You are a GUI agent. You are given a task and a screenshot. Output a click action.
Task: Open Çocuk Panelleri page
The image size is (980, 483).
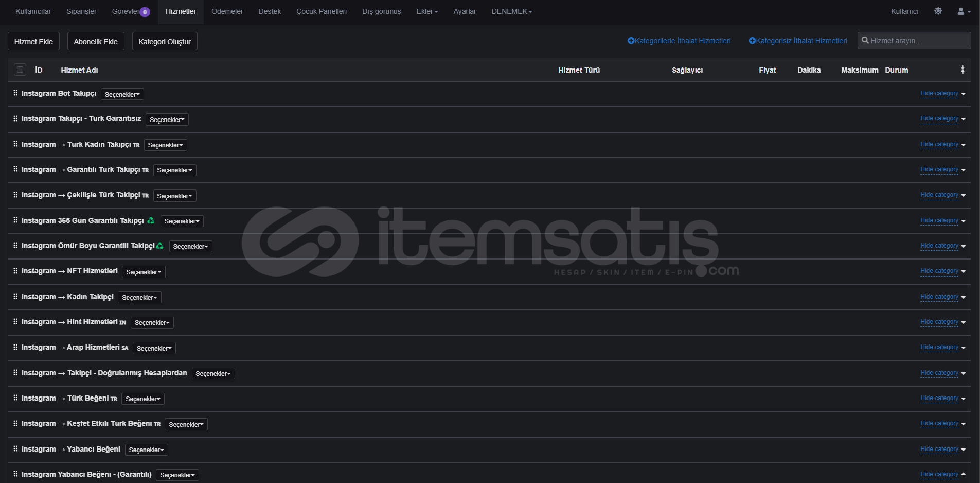322,11
